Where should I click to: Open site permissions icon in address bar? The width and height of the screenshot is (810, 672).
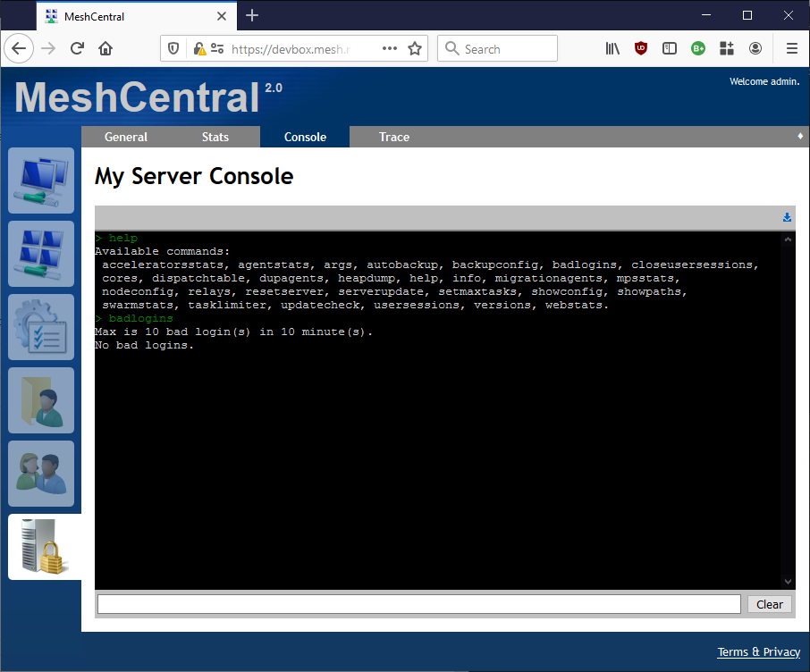(217, 48)
